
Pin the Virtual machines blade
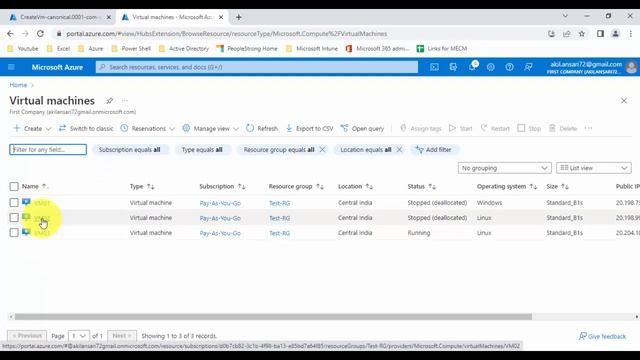click(109, 100)
